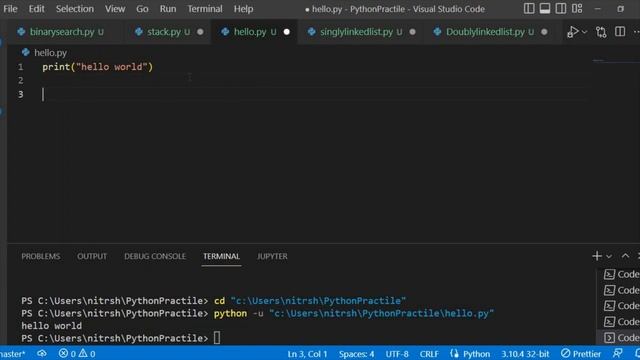Open the Selection menu
Screen dimensions: 640x360
pos(75,9)
